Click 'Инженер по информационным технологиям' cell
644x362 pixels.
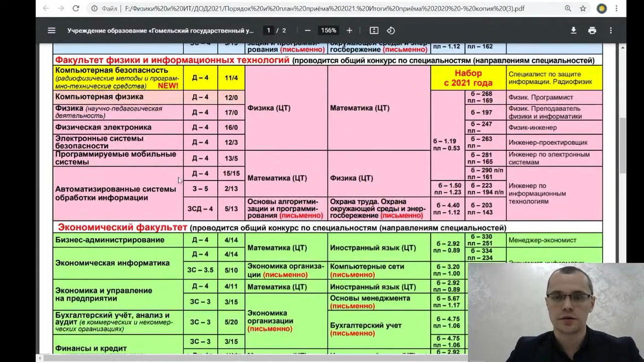(x=554, y=193)
